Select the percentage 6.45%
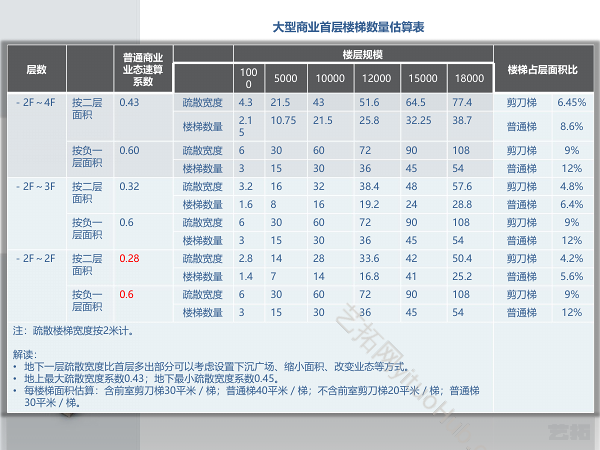The width and height of the screenshot is (600, 450). [x=571, y=103]
